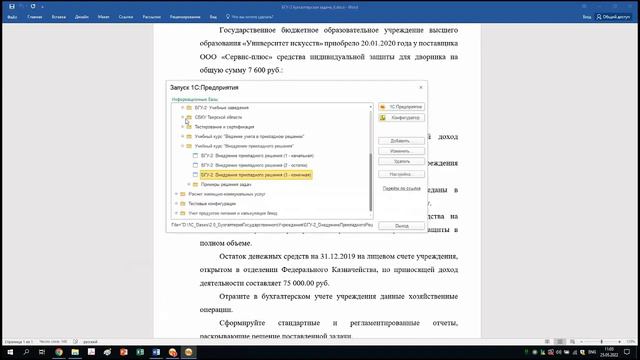
Task: Expand the 'Тестовые конфигурации' folder
Action: pos(176,204)
